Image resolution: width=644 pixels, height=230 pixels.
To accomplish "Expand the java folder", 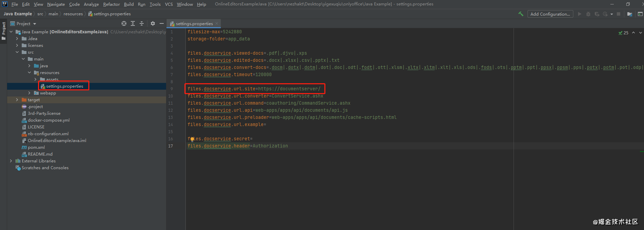I will coord(29,66).
